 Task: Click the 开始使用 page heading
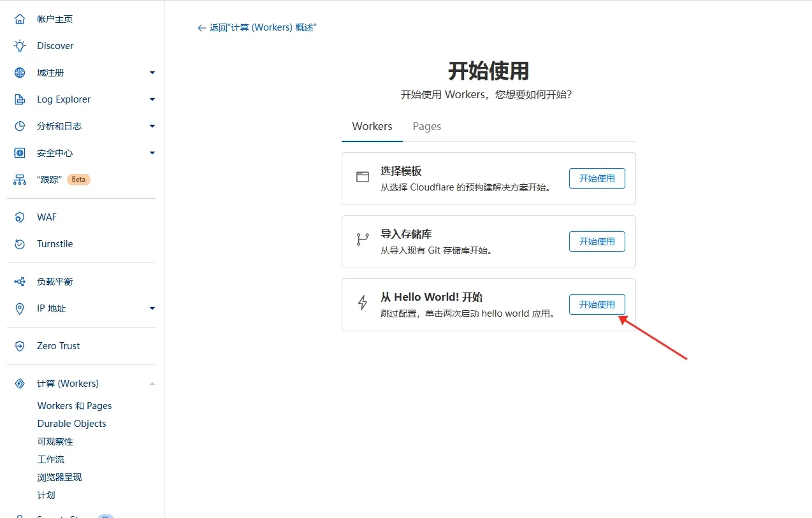pos(489,71)
